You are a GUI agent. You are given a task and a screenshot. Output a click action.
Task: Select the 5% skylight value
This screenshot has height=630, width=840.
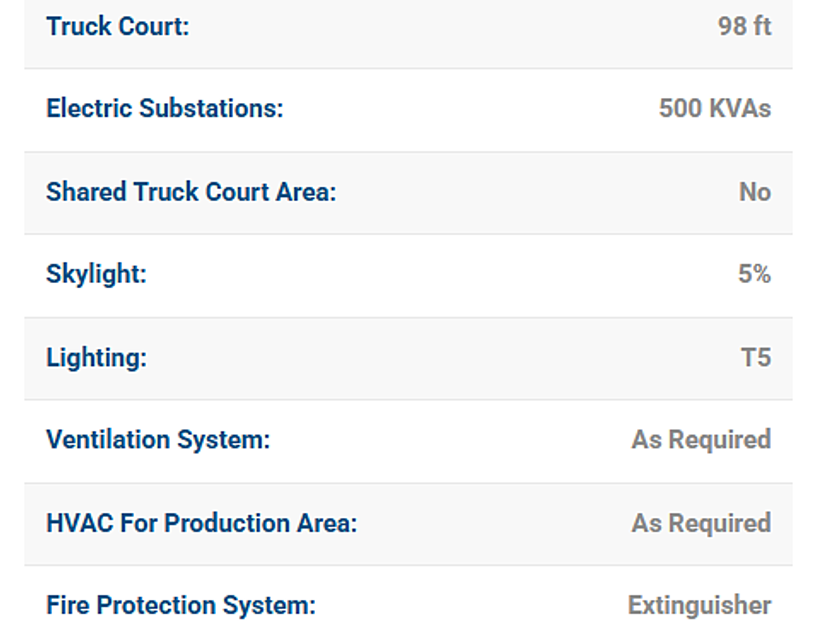754,275
